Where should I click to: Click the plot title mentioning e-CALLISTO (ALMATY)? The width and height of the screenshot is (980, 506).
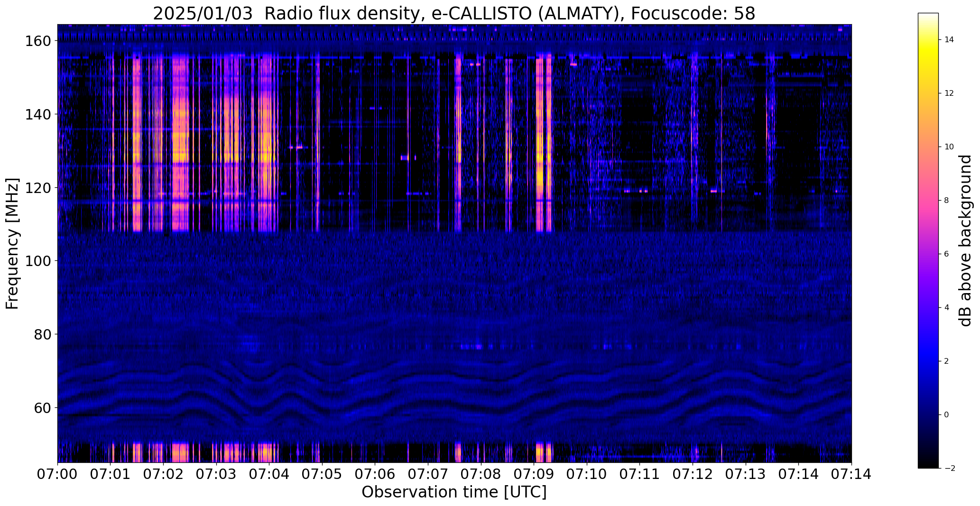pos(454,14)
